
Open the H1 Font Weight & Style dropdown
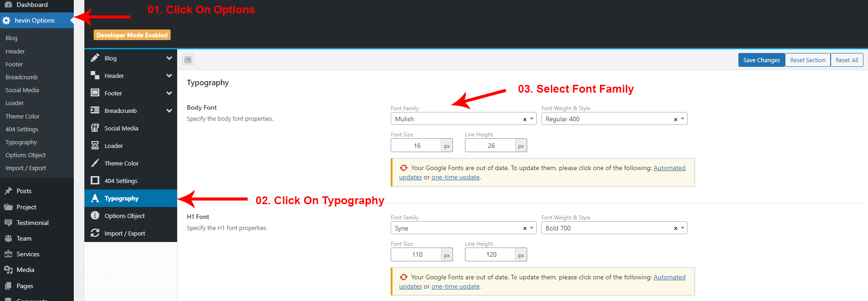click(683, 228)
